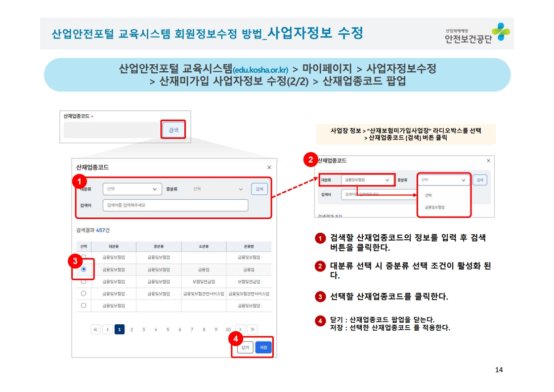This screenshot has height=392, width=554.
Task: Close the left 산재업종코드 popup with X
Action: click(x=269, y=168)
